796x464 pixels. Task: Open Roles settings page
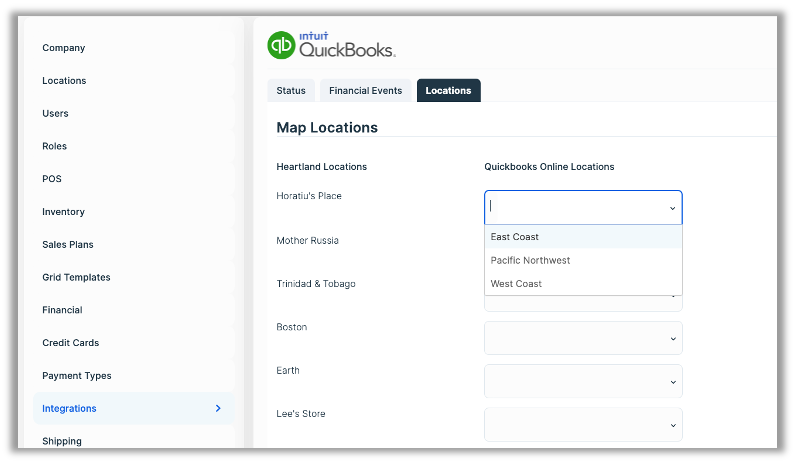[x=54, y=146]
